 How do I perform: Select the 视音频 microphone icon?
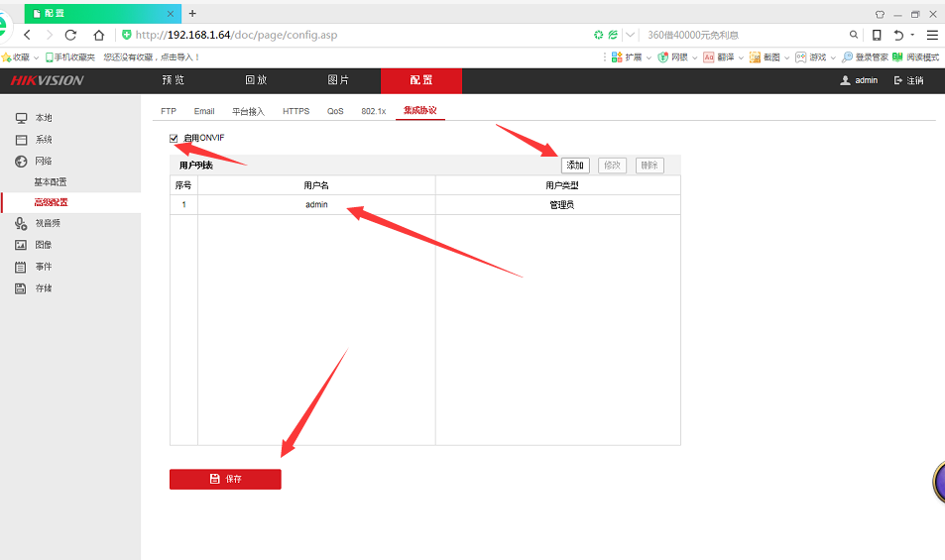pos(21,224)
